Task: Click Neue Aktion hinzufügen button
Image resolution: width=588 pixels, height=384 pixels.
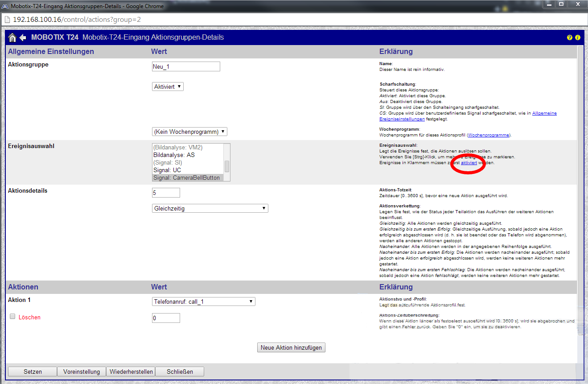Action: [292, 347]
